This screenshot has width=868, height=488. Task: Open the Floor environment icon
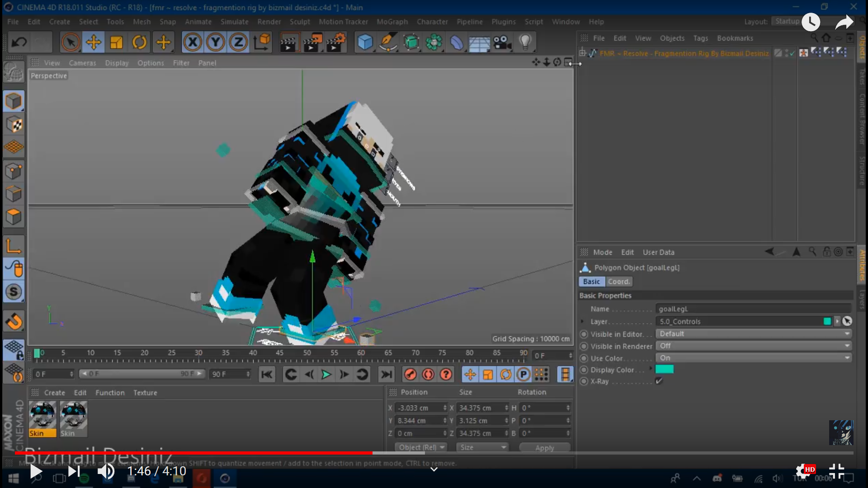pyautogui.click(x=479, y=42)
